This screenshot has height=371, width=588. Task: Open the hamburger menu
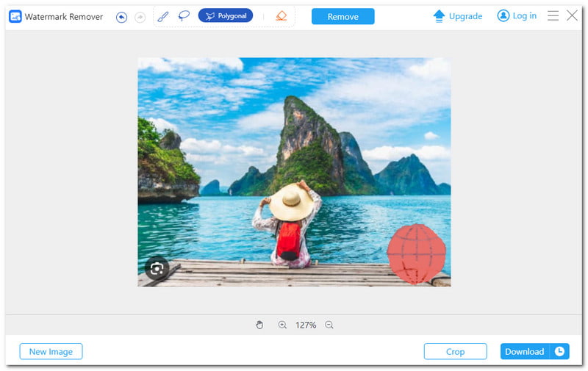coord(553,15)
